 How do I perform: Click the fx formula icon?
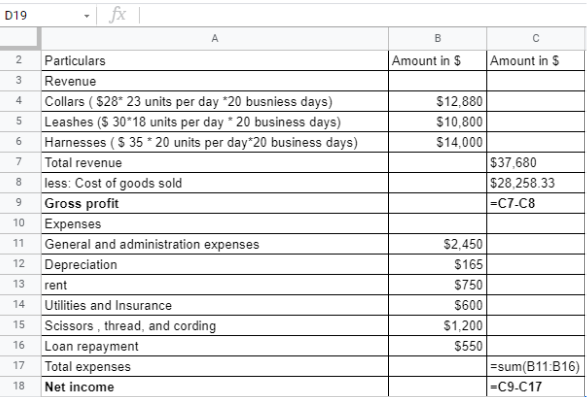coord(118,15)
